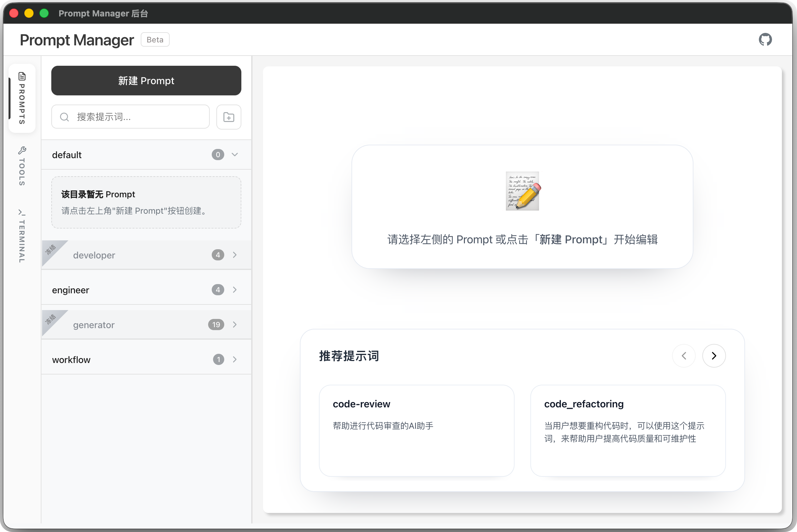Click the search magnifier icon
Screen dimensions: 797x532
click(x=64, y=117)
